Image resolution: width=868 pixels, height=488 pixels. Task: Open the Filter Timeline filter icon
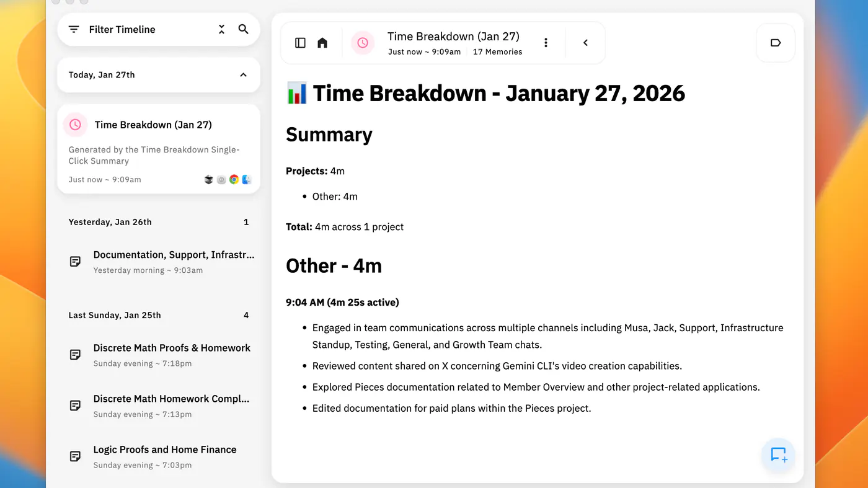(74, 29)
